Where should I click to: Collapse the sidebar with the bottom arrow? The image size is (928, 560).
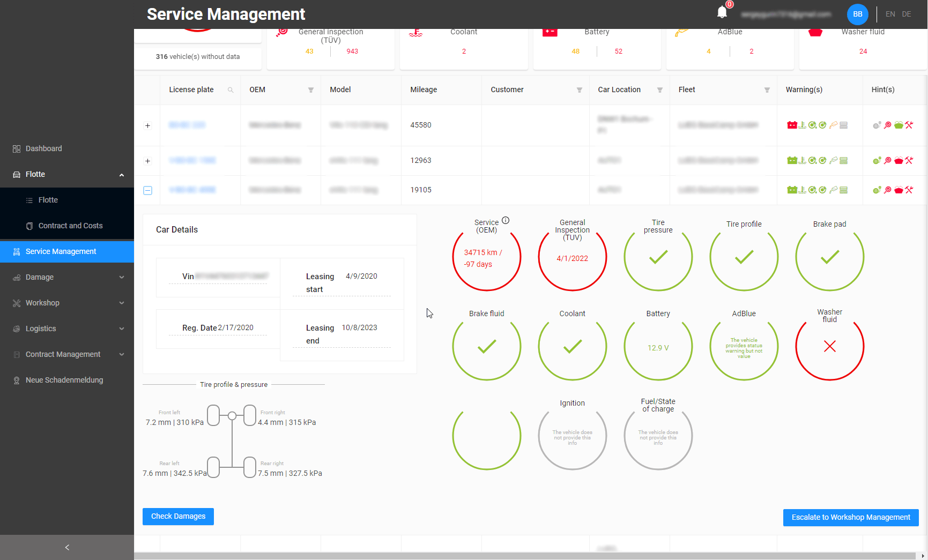[x=66, y=547]
